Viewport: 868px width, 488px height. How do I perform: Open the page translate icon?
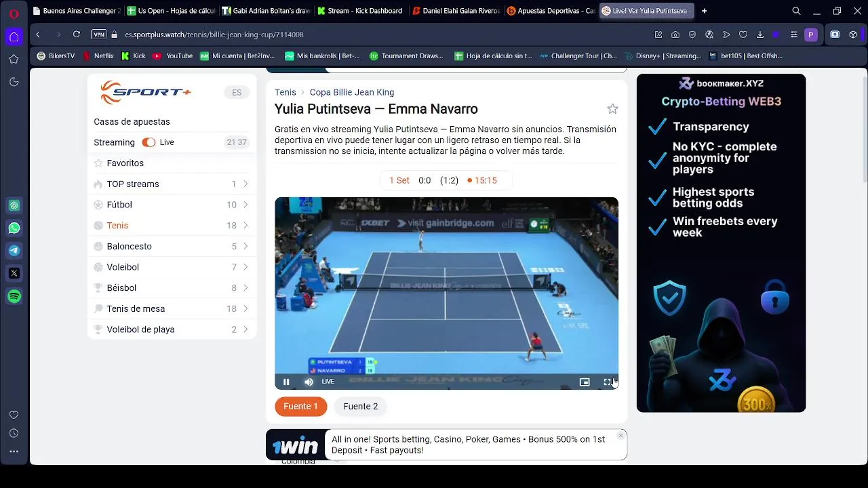click(709, 35)
